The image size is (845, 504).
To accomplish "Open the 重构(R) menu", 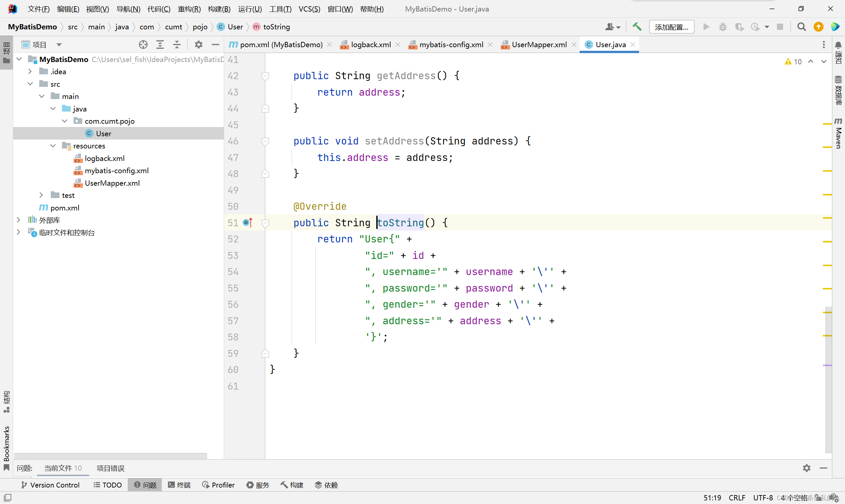I will point(189,9).
